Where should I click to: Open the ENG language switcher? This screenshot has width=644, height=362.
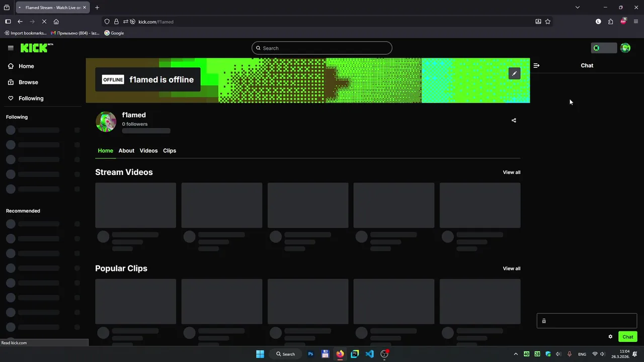[x=582, y=354]
